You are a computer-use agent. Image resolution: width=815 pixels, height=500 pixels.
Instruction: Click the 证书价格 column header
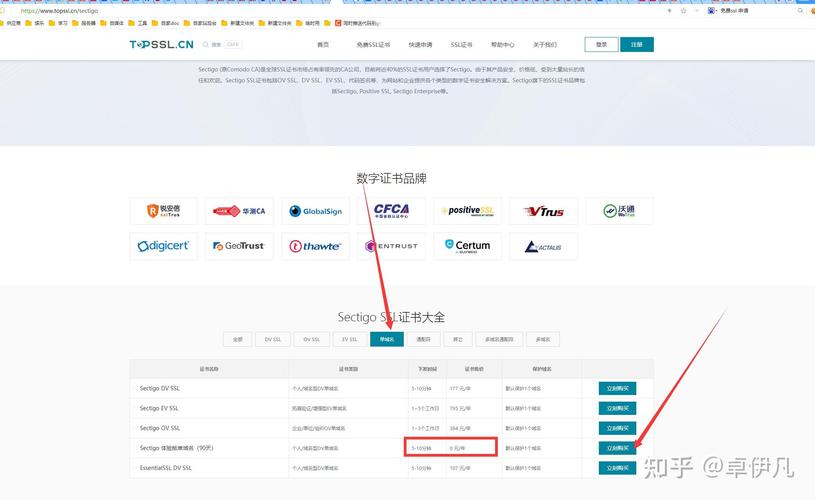pyautogui.click(x=474, y=369)
